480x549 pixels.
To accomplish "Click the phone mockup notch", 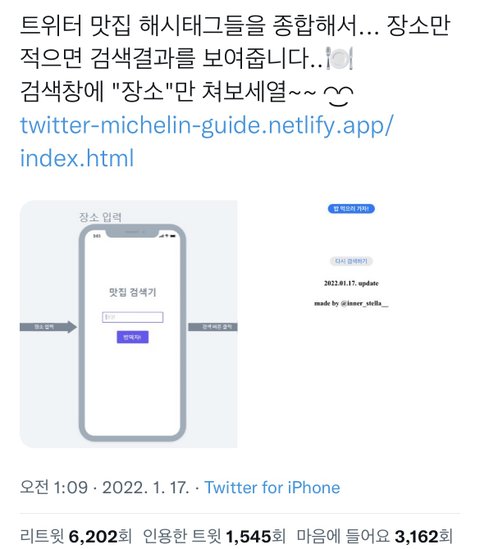I will point(132,232).
